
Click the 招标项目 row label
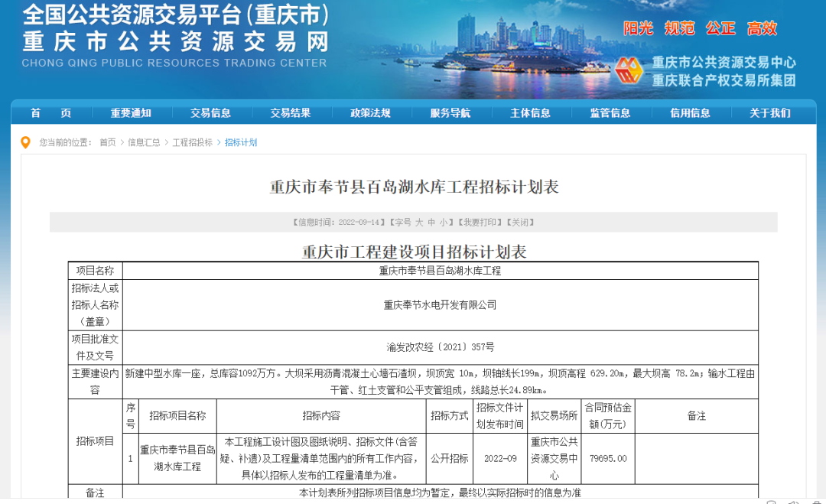(x=95, y=441)
